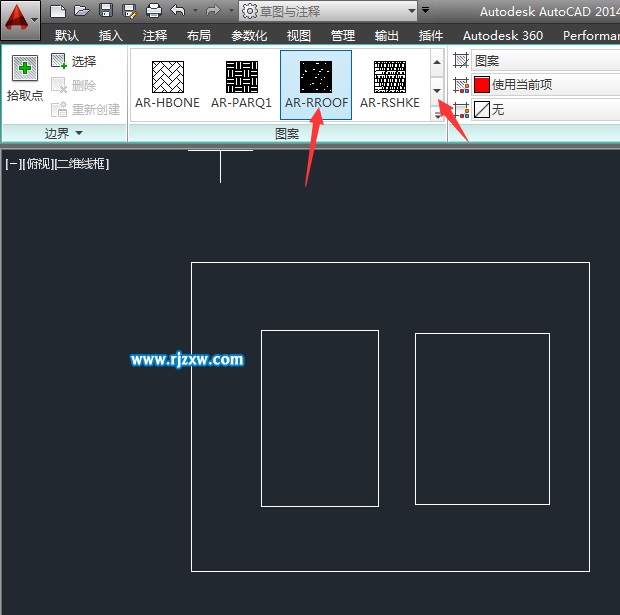Image resolution: width=620 pixels, height=615 pixels.
Task: Click the Open file folder icon
Action: pyautogui.click(x=82, y=11)
